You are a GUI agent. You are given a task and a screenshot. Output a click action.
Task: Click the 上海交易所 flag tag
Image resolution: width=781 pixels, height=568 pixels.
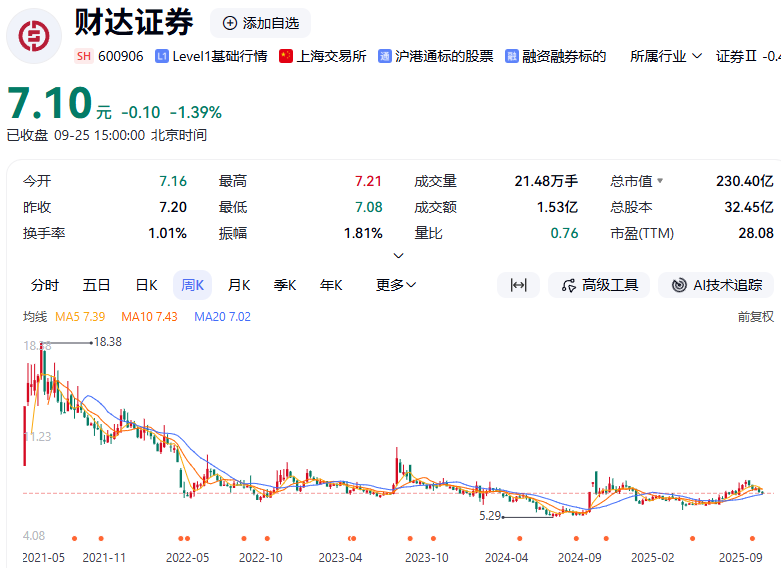pos(323,56)
